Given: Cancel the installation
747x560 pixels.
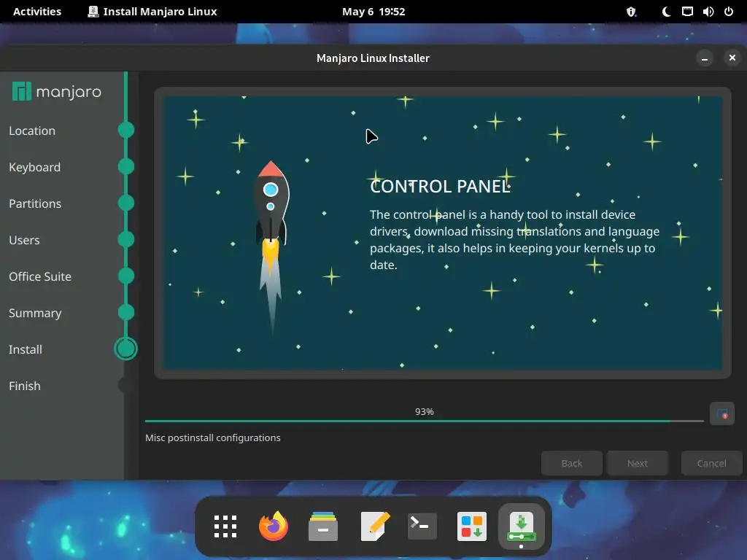Looking at the screenshot, I should tap(711, 463).
